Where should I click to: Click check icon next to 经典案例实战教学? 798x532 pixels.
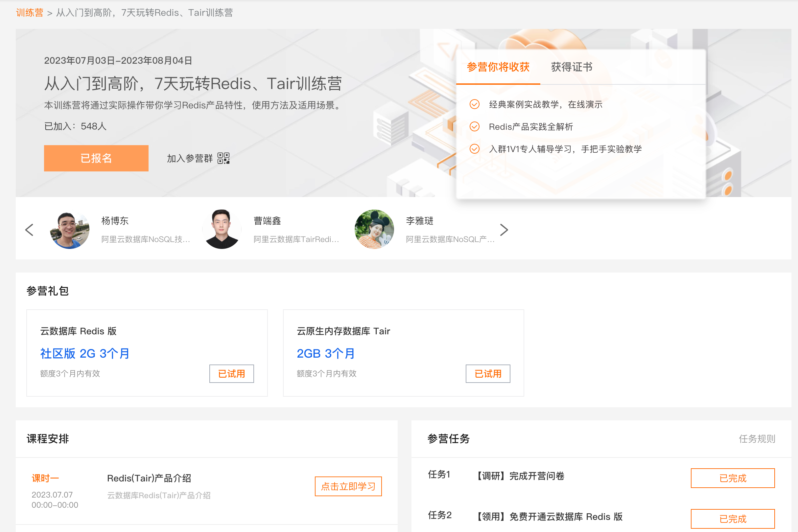coord(474,104)
